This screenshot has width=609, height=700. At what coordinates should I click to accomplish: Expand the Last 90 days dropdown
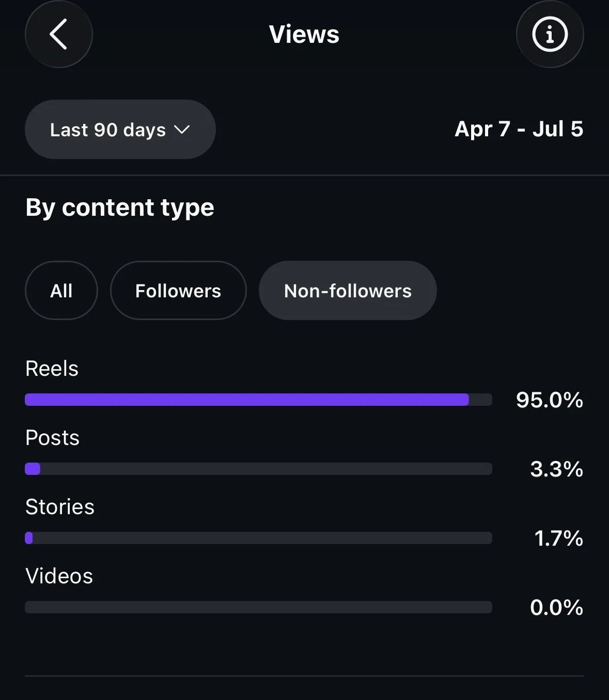120,130
